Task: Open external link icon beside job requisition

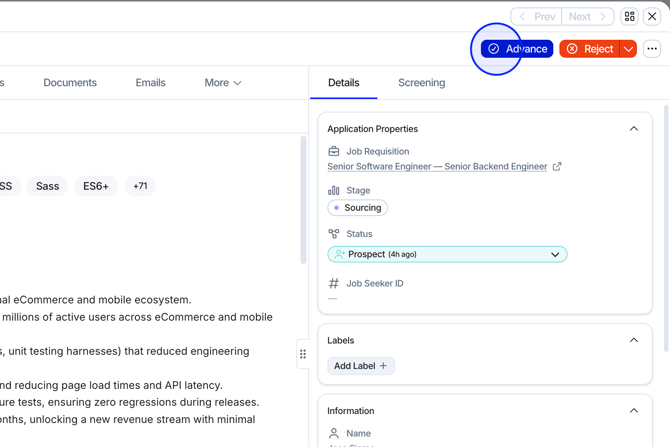Action: pos(557,167)
